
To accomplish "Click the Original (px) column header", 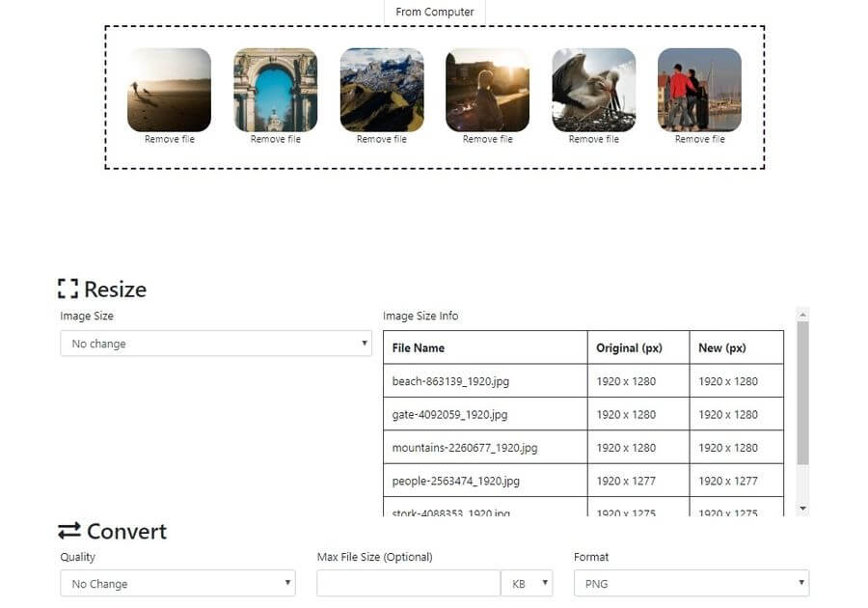I will tap(638, 347).
